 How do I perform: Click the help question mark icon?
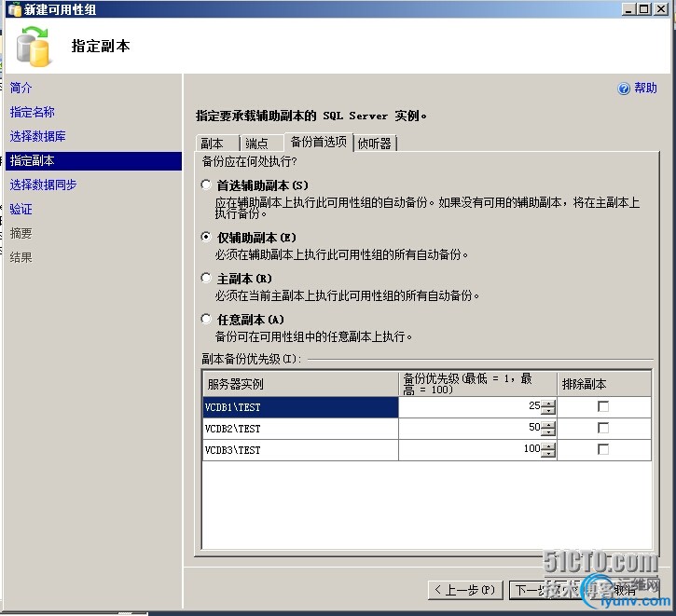coord(624,89)
